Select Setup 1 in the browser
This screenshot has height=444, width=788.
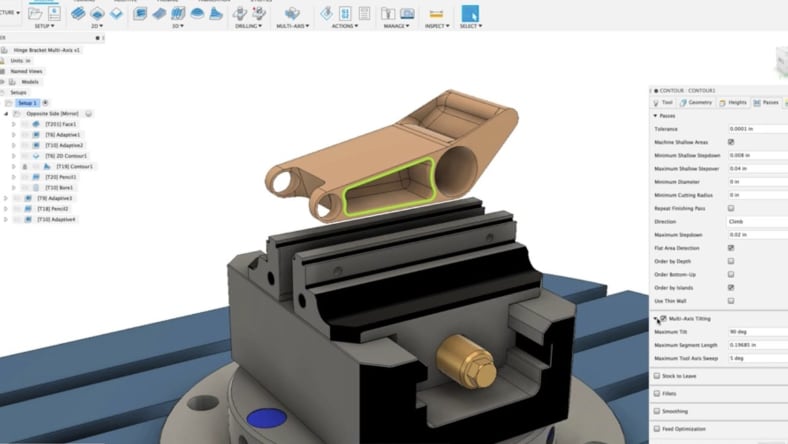(27, 103)
